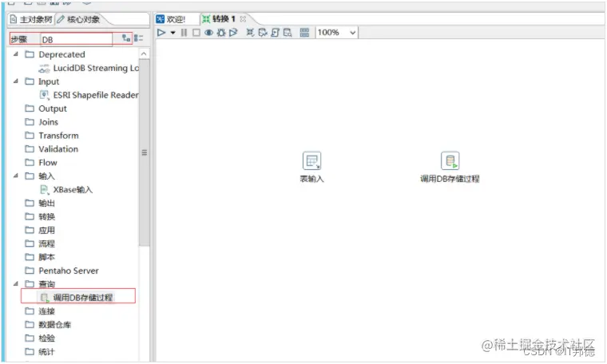Screen dimensions: 607x364
Task: Open the 输出 folder
Action: tap(40, 203)
